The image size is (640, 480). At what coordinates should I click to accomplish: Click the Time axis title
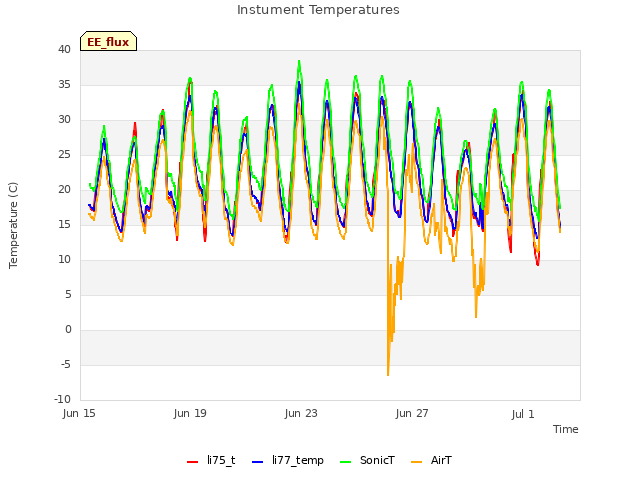point(565,429)
